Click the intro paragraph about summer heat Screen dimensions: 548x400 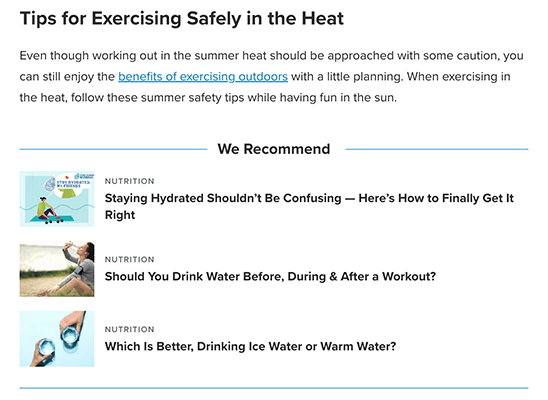[x=274, y=77]
